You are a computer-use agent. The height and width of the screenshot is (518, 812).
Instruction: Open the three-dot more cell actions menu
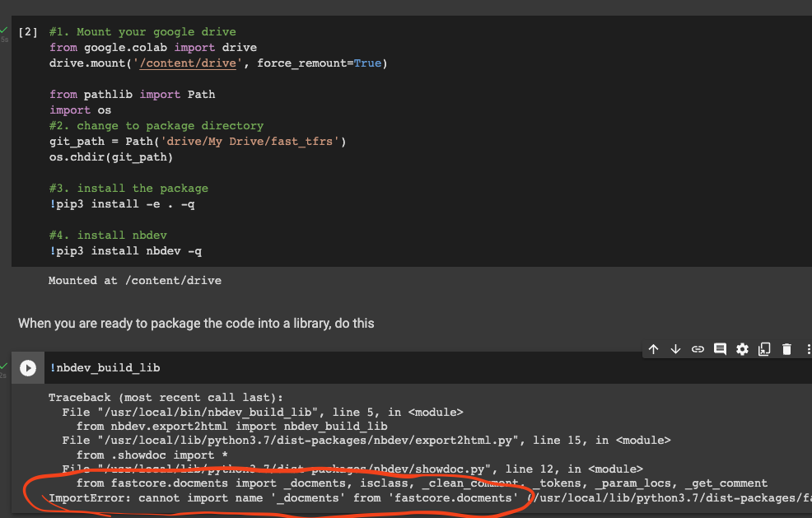[807, 348]
